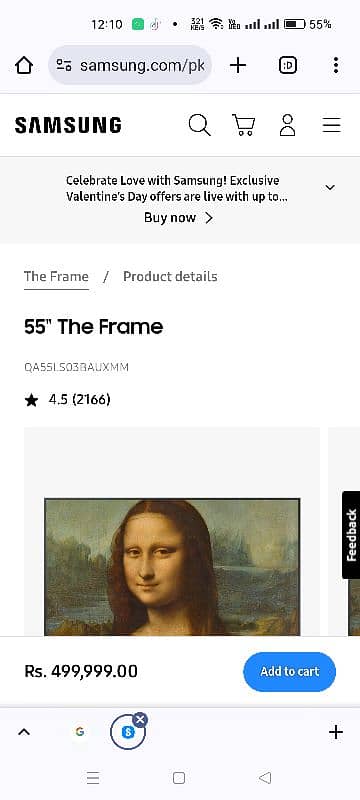The height and width of the screenshot is (800, 360).
Task: Open site info icon in address bar
Action: pos(64,65)
